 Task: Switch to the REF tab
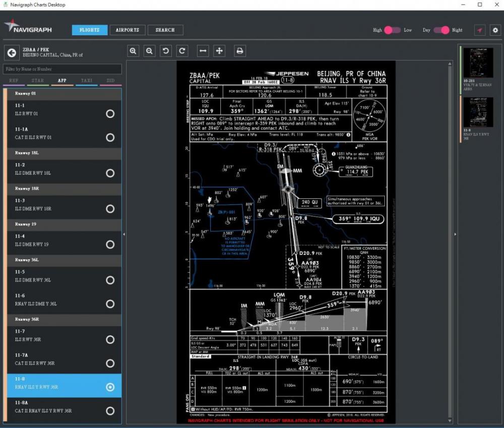[x=14, y=81]
